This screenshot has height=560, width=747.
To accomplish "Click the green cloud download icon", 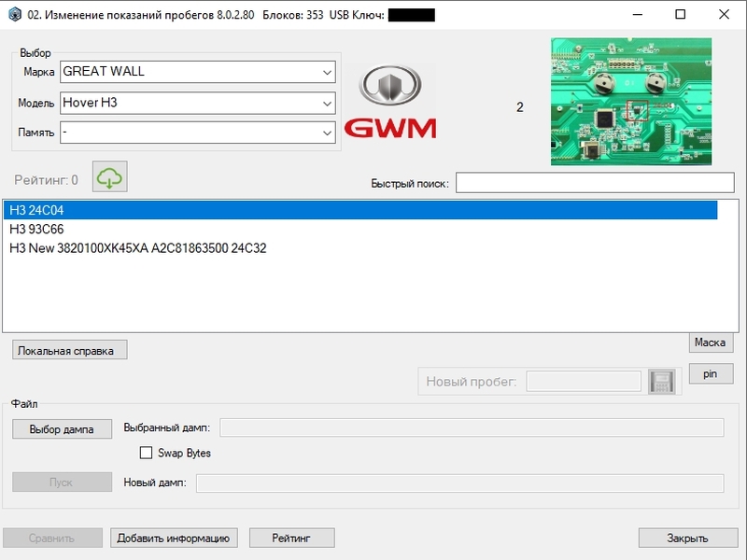I will pos(109,176).
